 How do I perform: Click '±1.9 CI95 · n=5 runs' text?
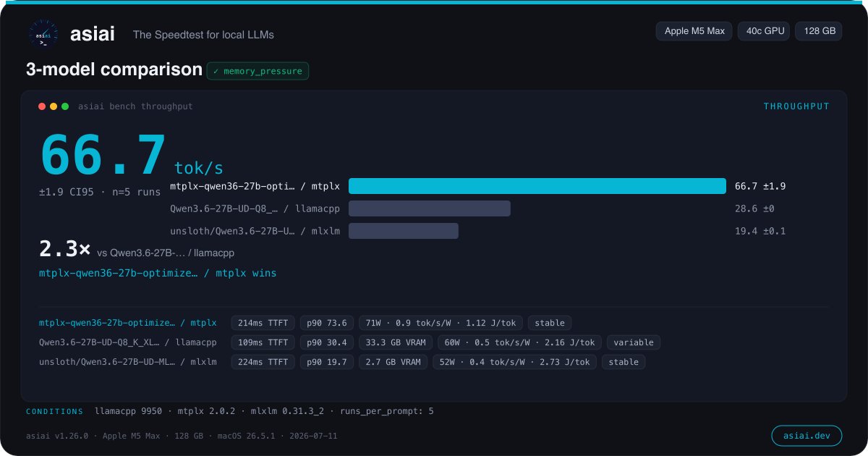tap(100, 193)
